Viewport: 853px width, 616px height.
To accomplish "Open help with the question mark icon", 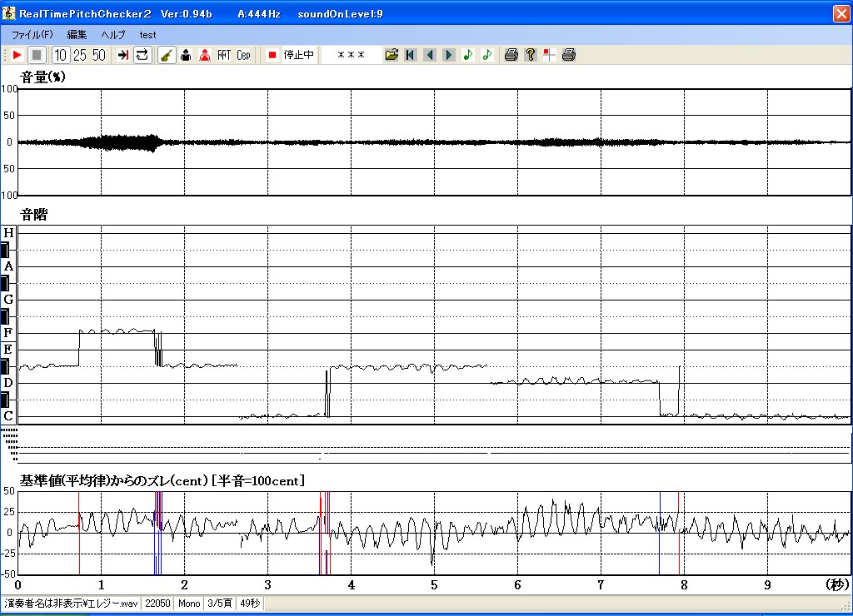I will pos(531,55).
